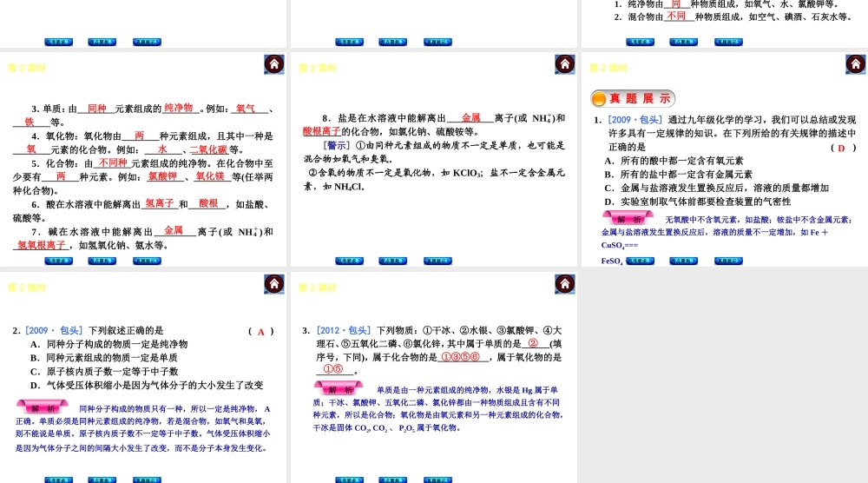Viewport: 868px width, 483px height.
Task: Click home icon on slide listing 单质 definitions
Action: (274, 64)
